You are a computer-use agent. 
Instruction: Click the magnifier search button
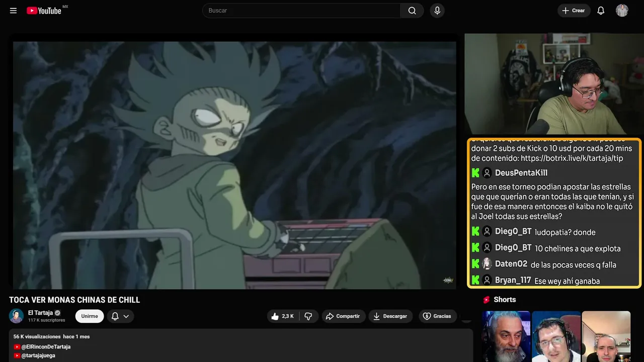(x=412, y=11)
